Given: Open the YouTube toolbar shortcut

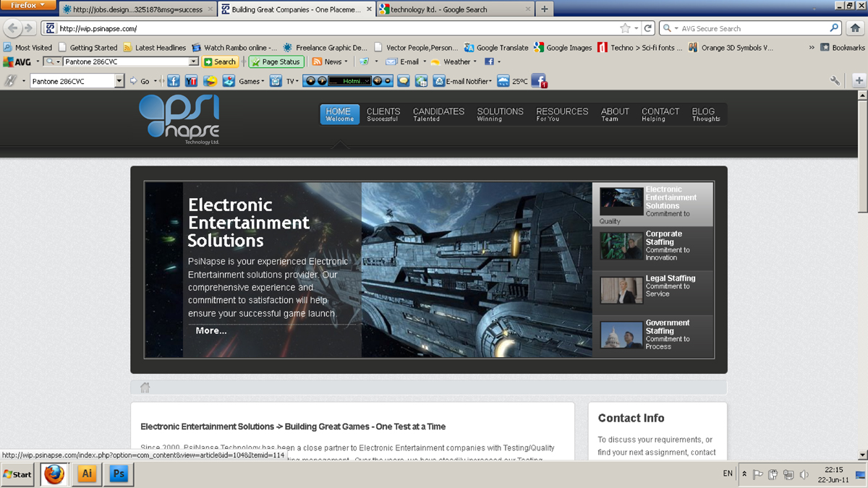Looking at the screenshot, I should pos(192,81).
